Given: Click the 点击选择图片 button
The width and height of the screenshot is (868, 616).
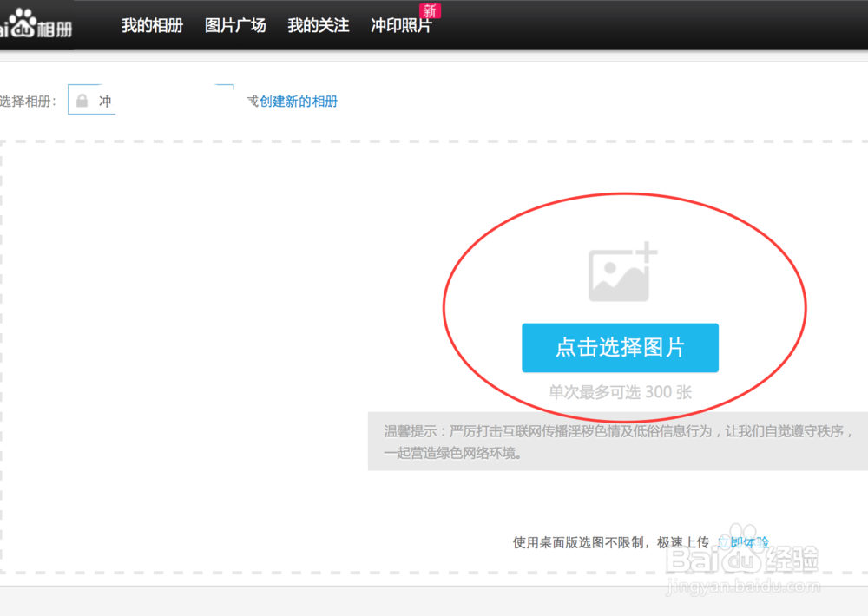Looking at the screenshot, I should 620,348.
